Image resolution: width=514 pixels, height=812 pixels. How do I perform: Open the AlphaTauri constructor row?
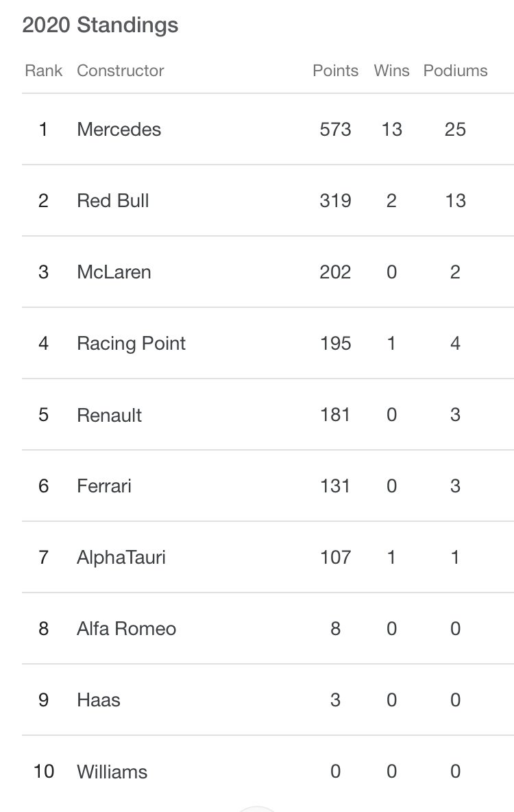(x=267, y=558)
